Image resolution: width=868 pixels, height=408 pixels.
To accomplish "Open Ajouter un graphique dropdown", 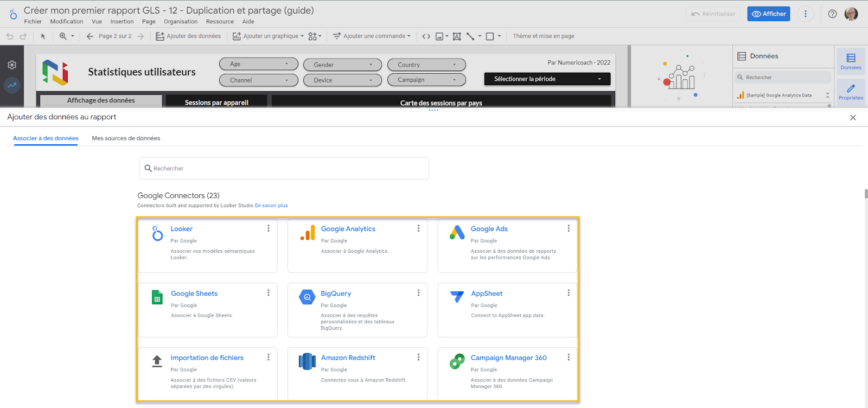I will click(269, 36).
